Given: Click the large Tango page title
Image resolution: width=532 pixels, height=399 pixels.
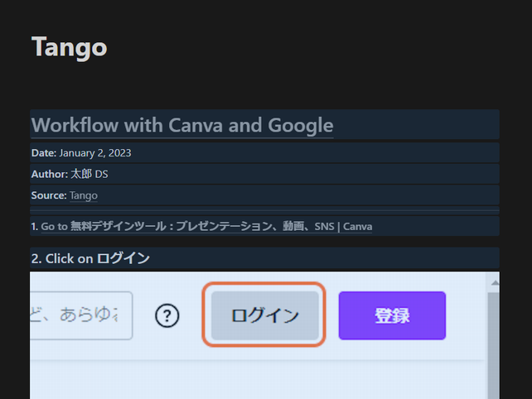Looking at the screenshot, I should coord(70,47).
